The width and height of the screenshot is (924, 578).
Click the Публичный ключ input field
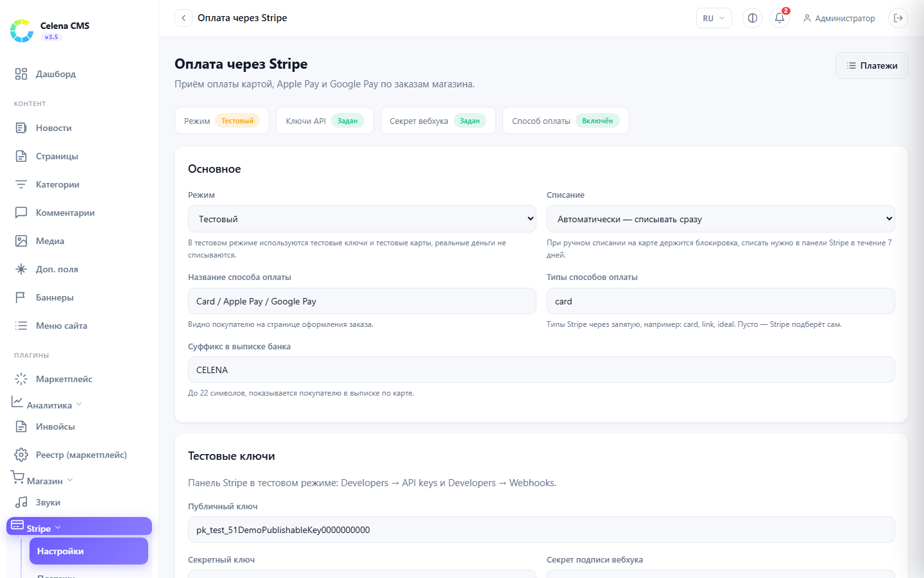tap(541, 530)
